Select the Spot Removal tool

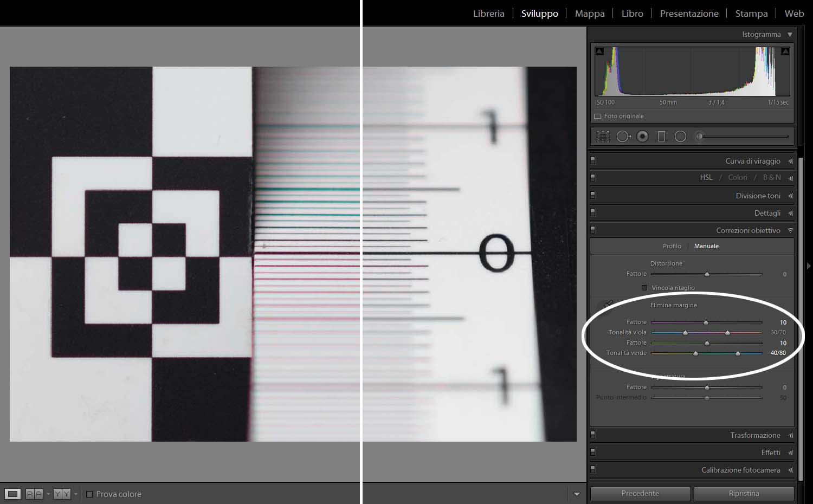[x=623, y=137]
